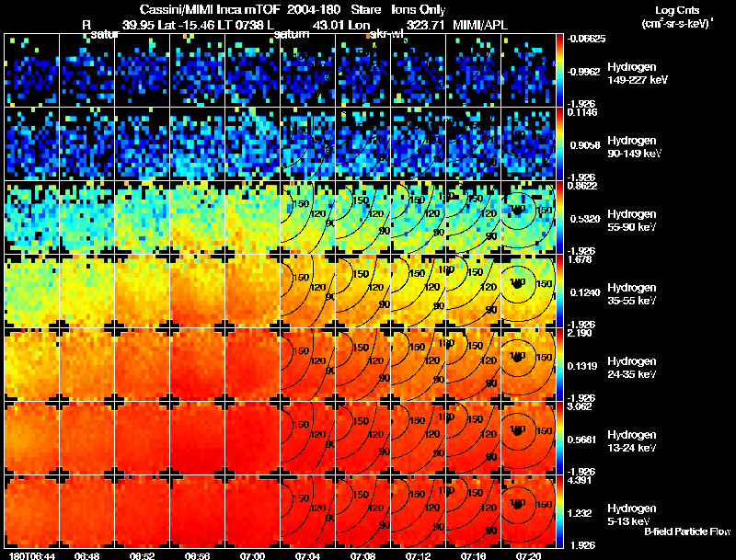Click the color bar beside Hydrogen 5-13 keV

[559, 512]
